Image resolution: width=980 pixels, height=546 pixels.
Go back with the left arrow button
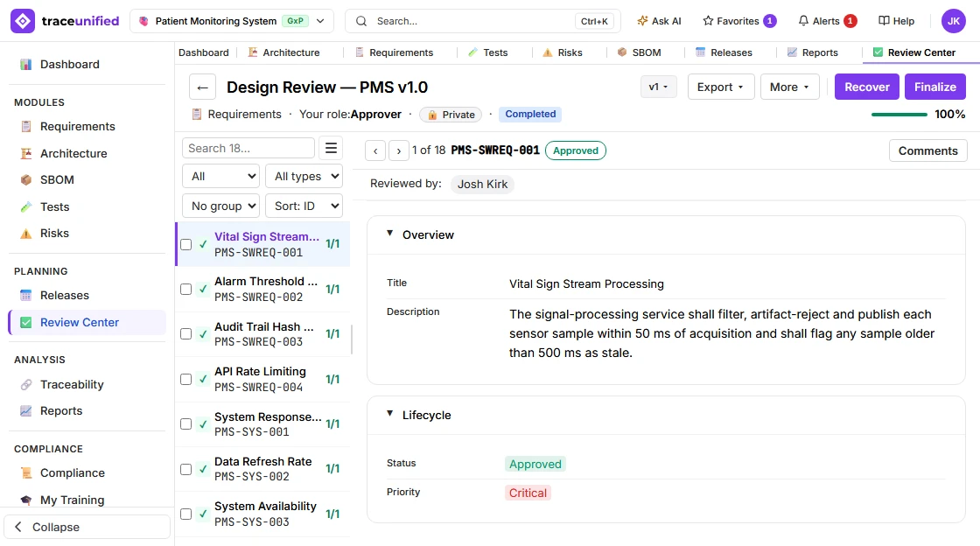(x=202, y=87)
